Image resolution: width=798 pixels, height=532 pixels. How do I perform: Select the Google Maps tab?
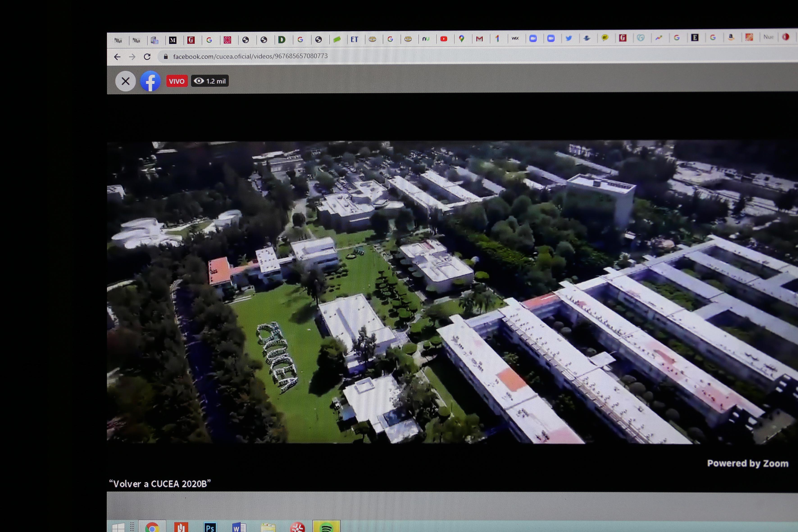coord(462,39)
